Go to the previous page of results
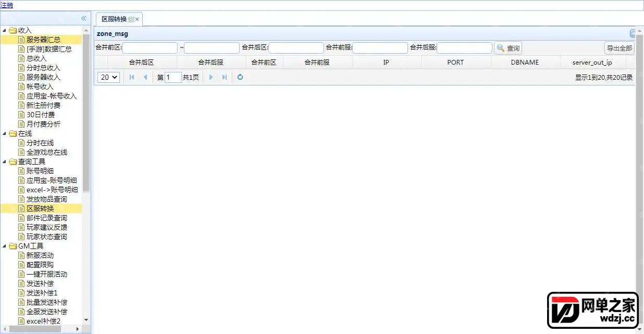644x334 pixels. click(x=145, y=77)
